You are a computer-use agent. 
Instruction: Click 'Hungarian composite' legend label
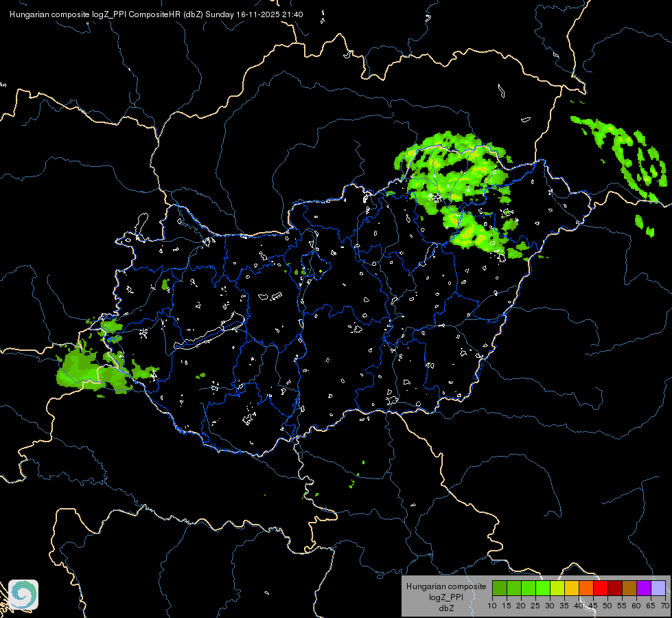446,586
